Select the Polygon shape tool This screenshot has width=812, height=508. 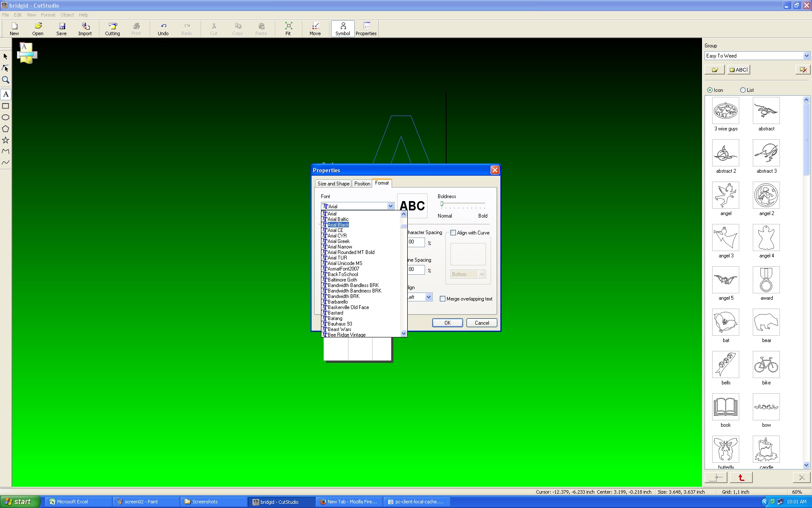(x=5, y=129)
